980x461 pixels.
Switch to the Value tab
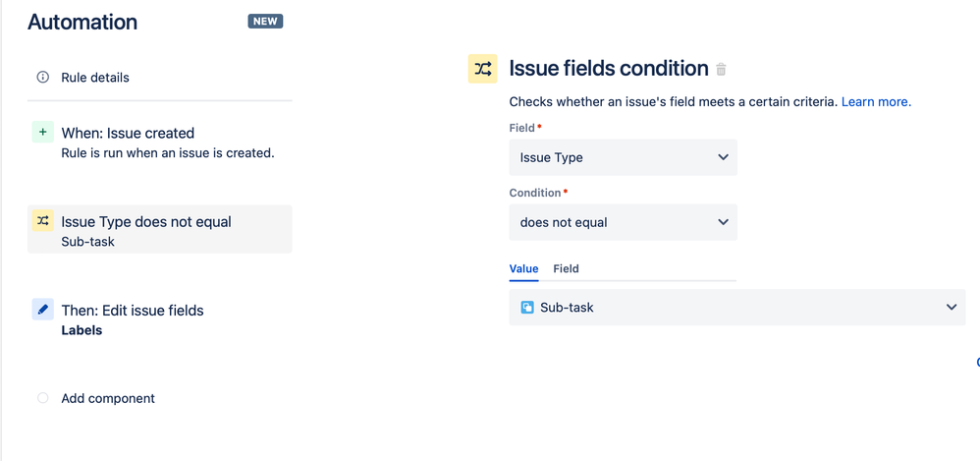[x=523, y=268]
